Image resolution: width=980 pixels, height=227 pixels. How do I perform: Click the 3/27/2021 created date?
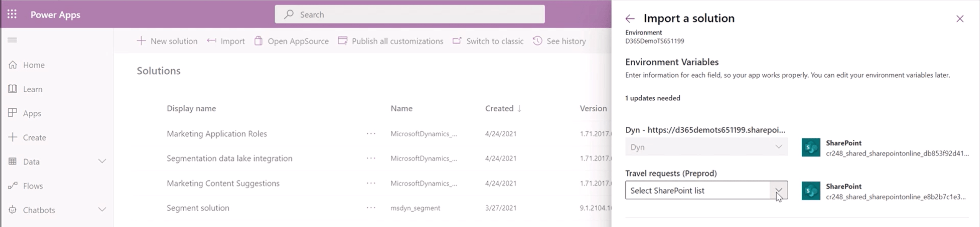[x=500, y=208]
